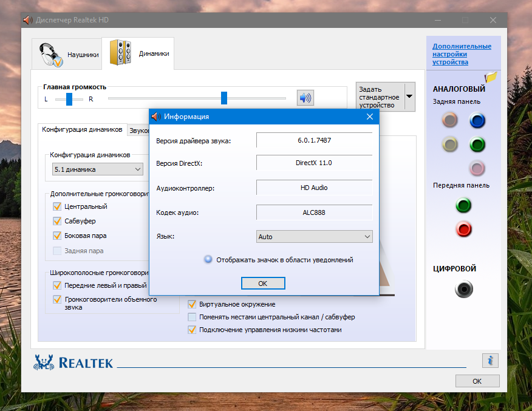Image resolution: width=532 pixels, height=411 pixels.
Task: Click the HD Audio controller field
Action: pos(314,188)
